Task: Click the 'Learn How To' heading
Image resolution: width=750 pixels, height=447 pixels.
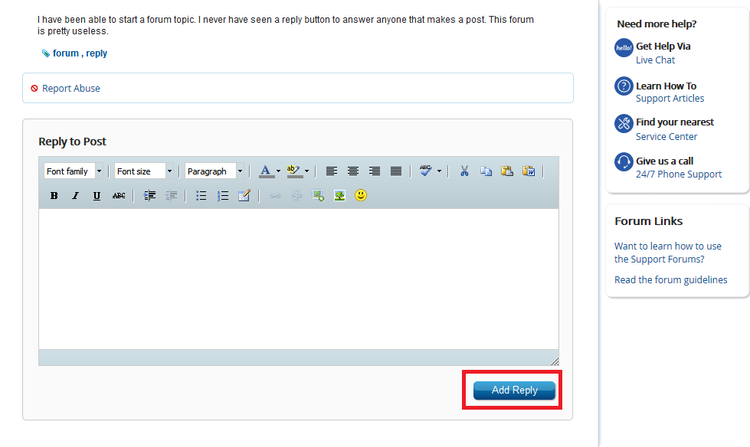Action: [666, 86]
